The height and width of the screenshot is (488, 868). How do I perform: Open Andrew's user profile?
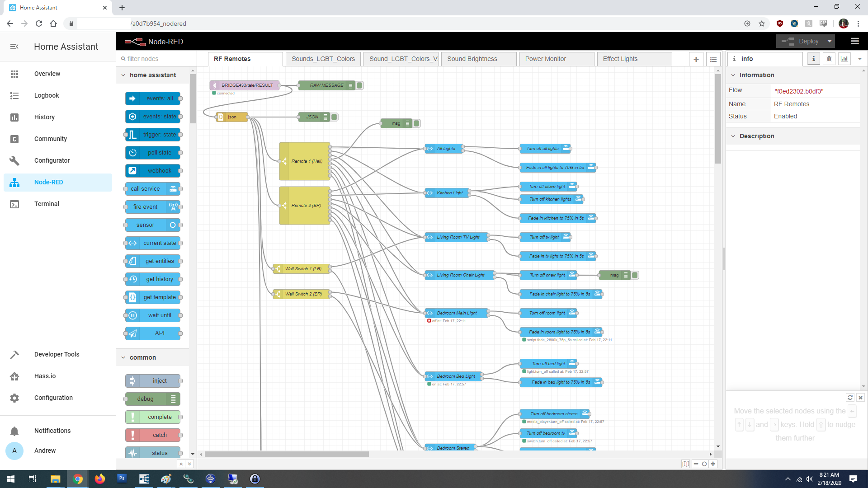click(x=58, y=450)
